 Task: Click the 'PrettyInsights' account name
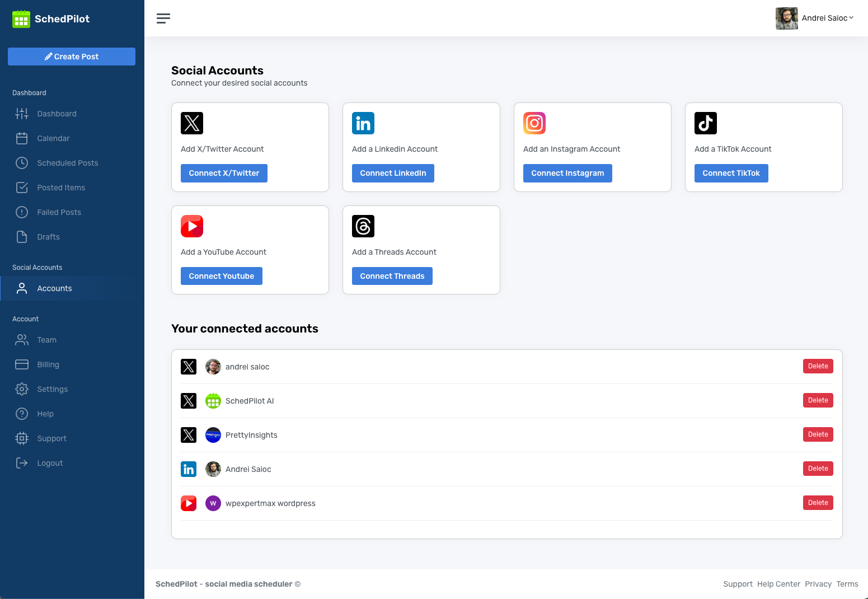(x=251, y=435)
